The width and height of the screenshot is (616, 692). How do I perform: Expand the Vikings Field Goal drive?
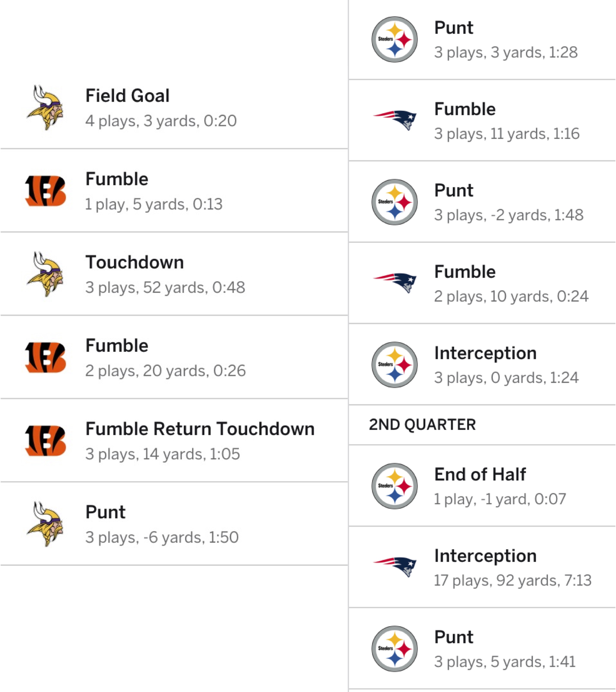(174, 108)
